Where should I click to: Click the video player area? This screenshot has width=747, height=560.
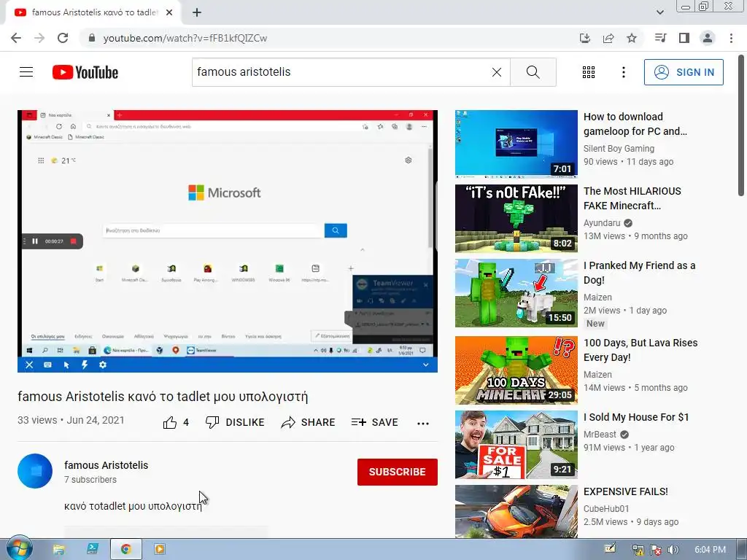(228, 241)
